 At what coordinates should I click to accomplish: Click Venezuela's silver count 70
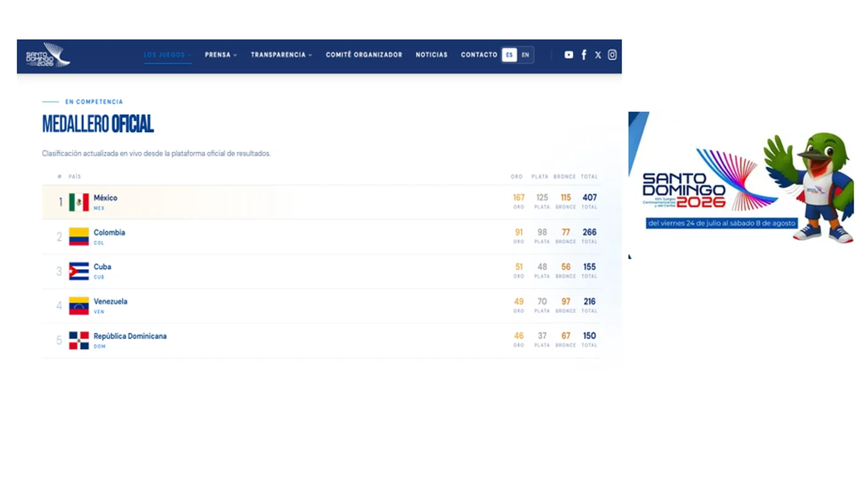point(542,302)
